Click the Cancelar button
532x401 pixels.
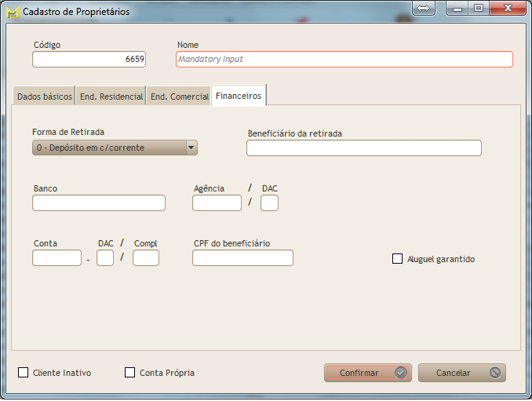tap(461, 373)
